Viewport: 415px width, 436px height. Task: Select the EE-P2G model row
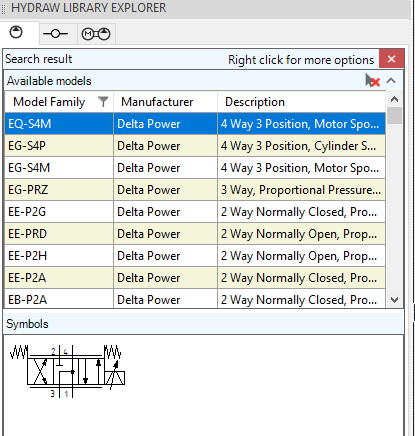[195, 212]
